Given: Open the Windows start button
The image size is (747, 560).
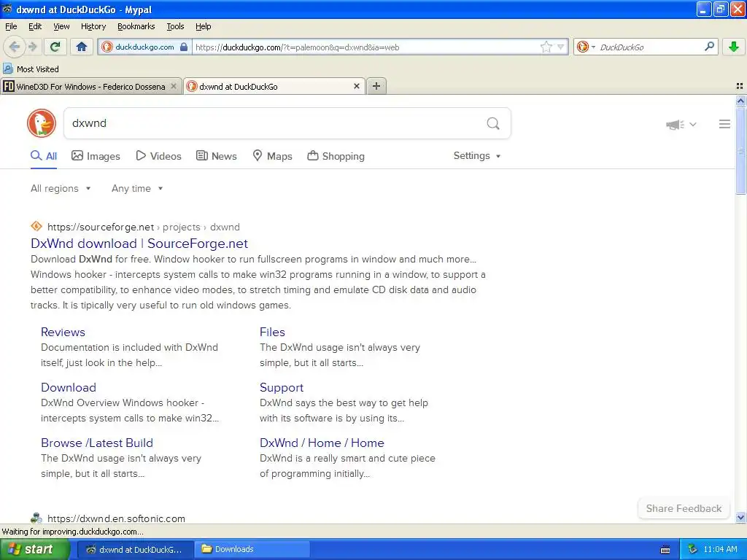Looking at the screenshot, I should [35, 549].
